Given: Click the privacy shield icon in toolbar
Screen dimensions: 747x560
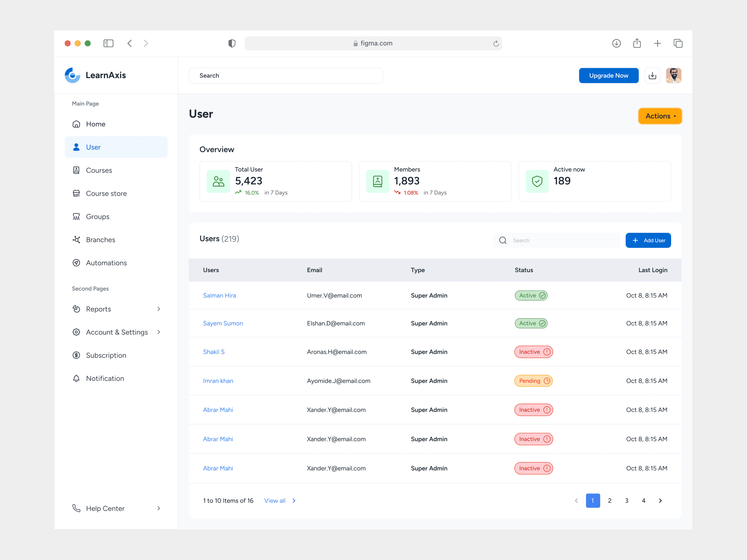Looking at the screenshot, I should tap(232, 43).
